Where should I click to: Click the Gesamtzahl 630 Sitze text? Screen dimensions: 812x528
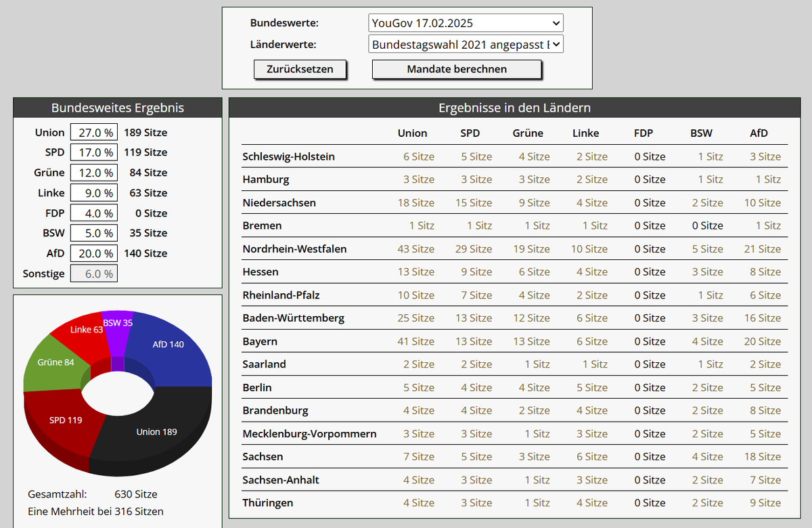click(x=93, y=494)
